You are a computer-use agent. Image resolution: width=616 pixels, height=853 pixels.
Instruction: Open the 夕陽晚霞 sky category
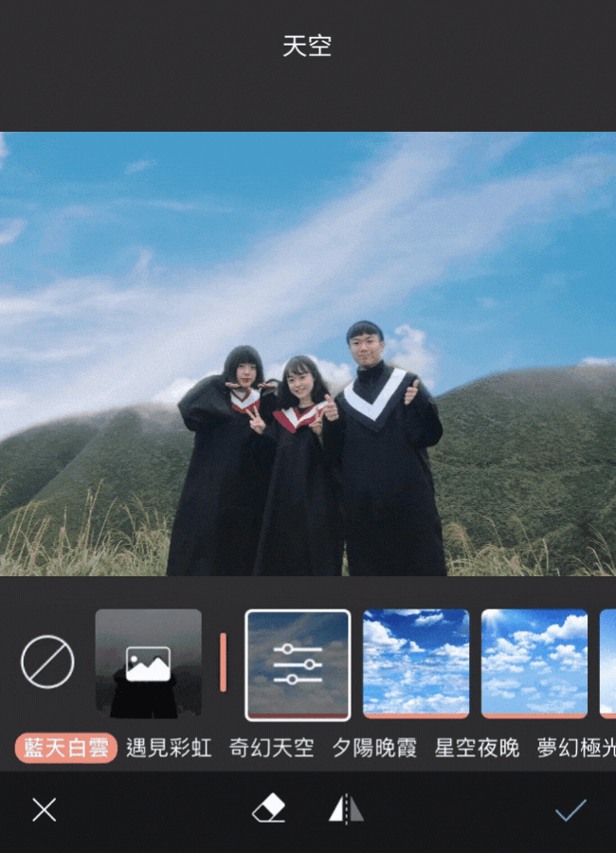[374, 748]
